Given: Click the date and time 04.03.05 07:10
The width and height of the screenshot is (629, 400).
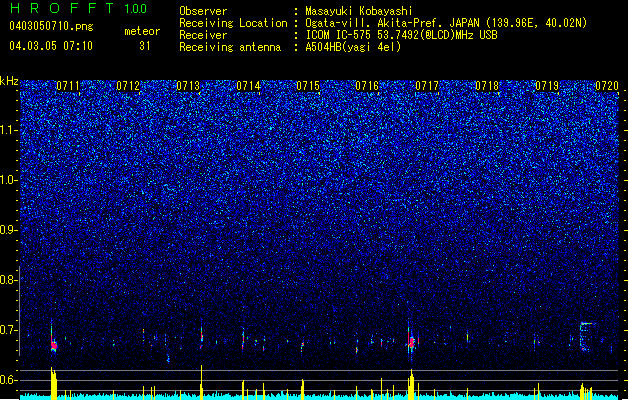Looking at the screenshot, I should click(x=51, y=46).
